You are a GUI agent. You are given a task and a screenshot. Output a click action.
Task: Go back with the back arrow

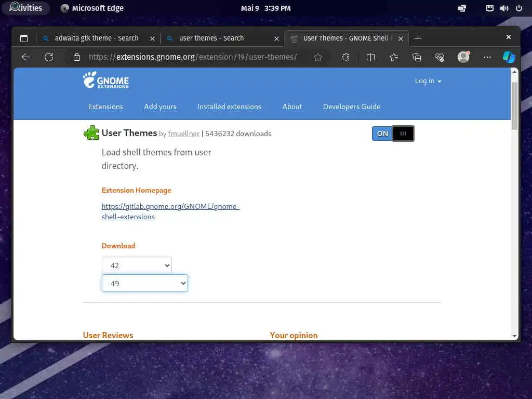coord(26,57)
